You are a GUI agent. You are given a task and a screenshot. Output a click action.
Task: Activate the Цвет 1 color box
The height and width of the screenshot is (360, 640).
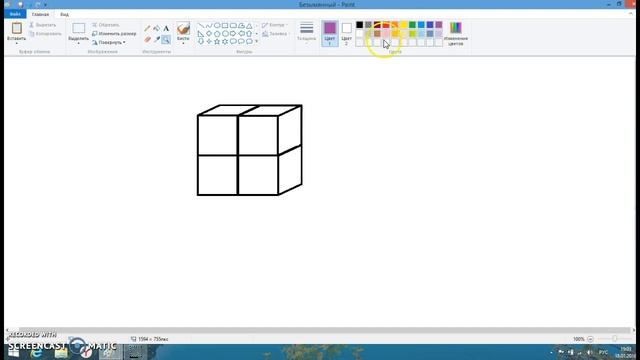[x=330, y=33]
